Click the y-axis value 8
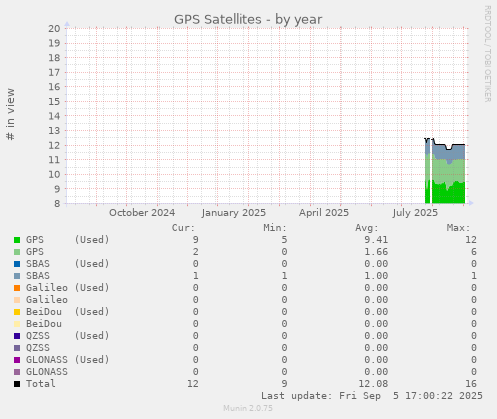Image resolution: width=497 pixels, height=419 pixels. coord(57,203)
